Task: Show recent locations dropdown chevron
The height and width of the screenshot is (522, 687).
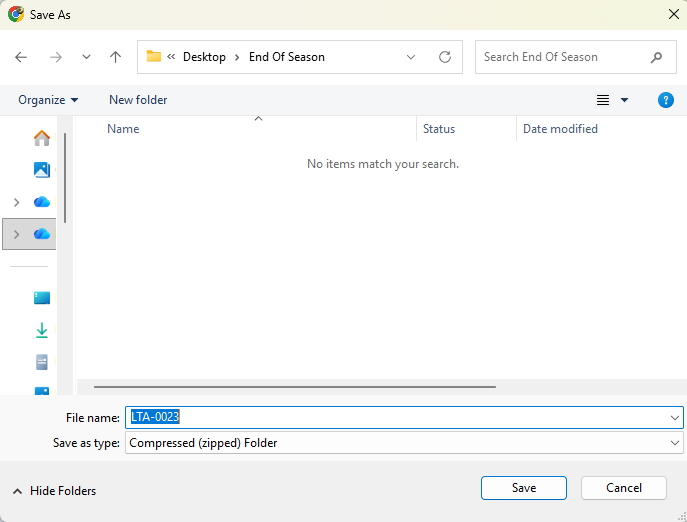Action: 86,57
